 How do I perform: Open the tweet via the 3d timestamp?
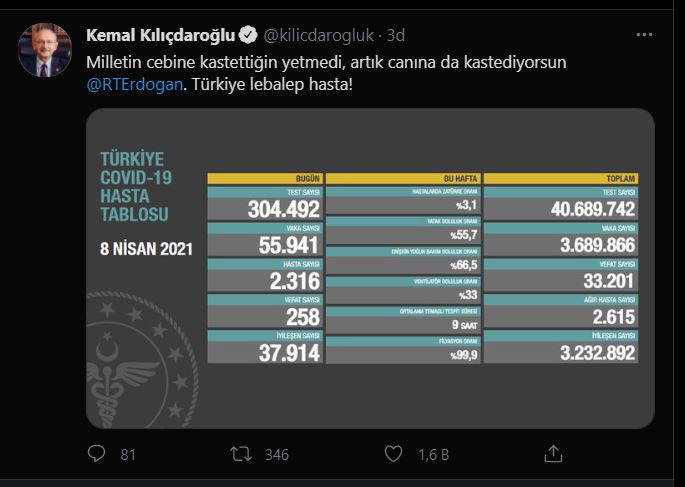[396, 36]
